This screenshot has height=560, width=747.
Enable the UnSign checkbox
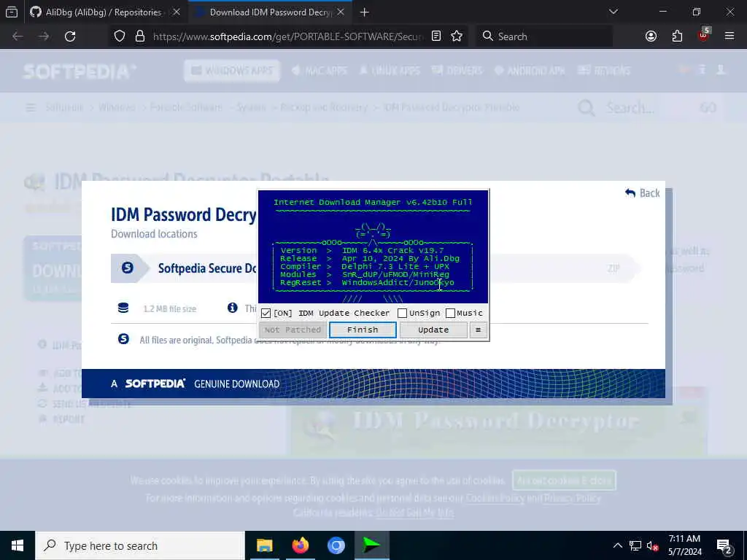coord(403,313)
